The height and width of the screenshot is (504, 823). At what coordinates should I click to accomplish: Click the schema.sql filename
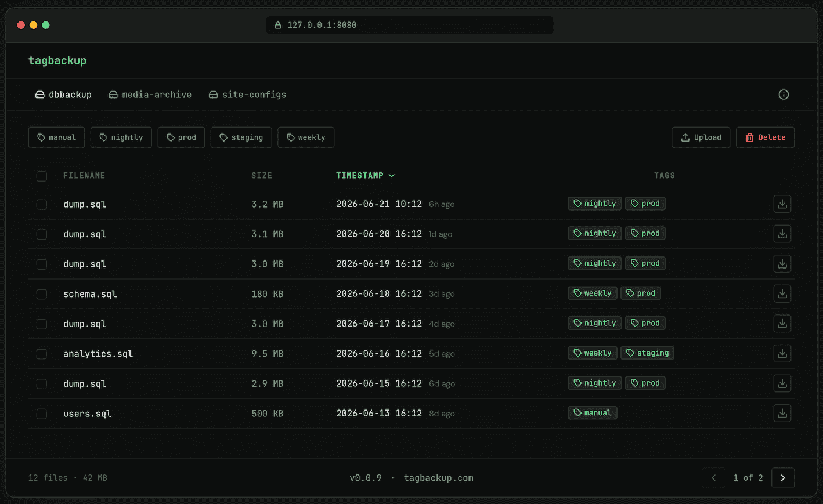(x=90, y=294)
